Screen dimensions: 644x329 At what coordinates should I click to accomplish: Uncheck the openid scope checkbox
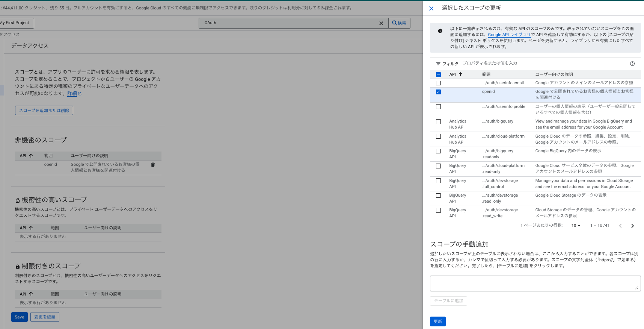click(x=438, y=92)
